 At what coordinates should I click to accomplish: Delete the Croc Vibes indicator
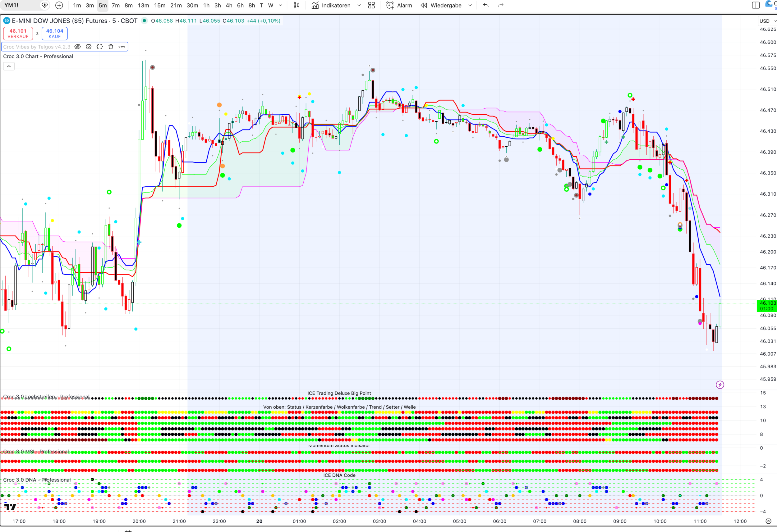point(111,47)
